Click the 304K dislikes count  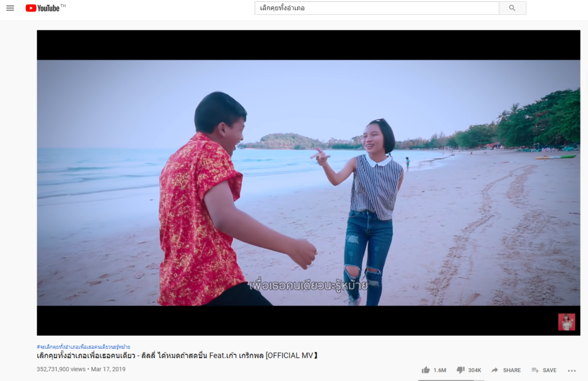[474, 370]
